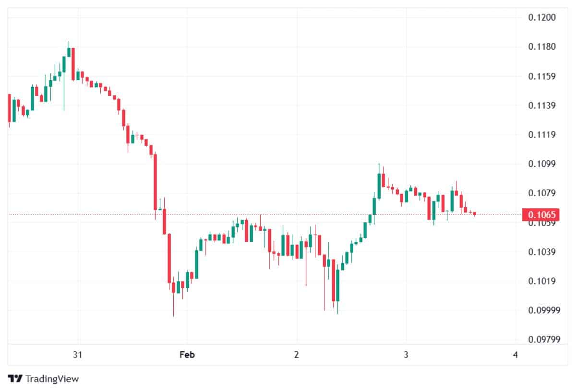The image size is (576, 392).
Task: Open the TradingView text link
Action: (52, 379)
